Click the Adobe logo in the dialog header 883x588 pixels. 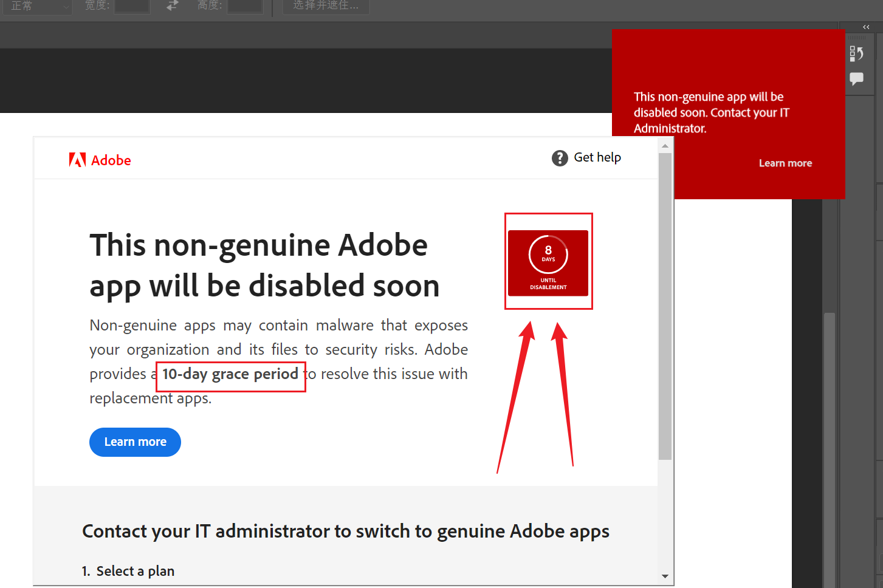coord(100,160)
